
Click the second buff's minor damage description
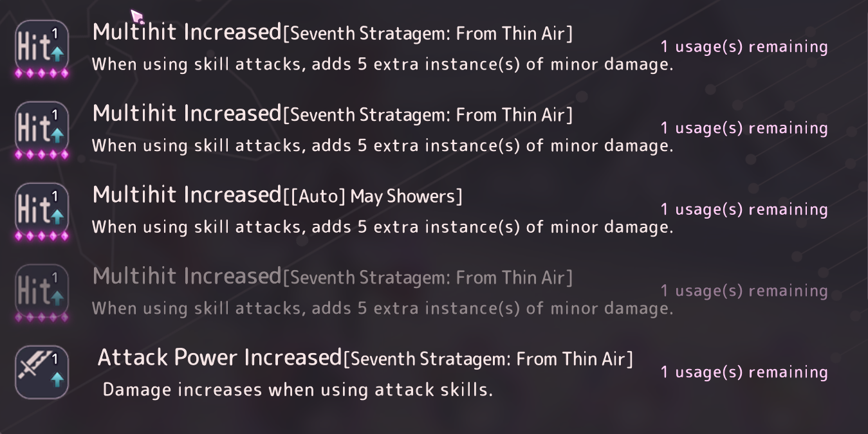[x=383, y=146]
